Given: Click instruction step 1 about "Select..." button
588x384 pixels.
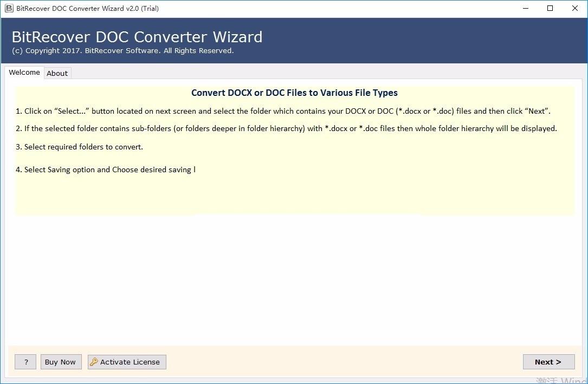Looking at the screenshot, I should (283, 111).
